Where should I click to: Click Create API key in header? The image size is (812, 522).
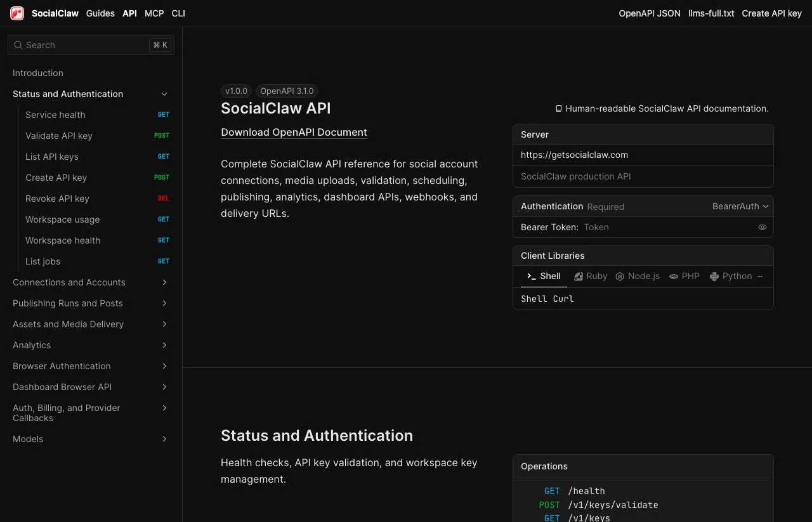tap(771, 13)
